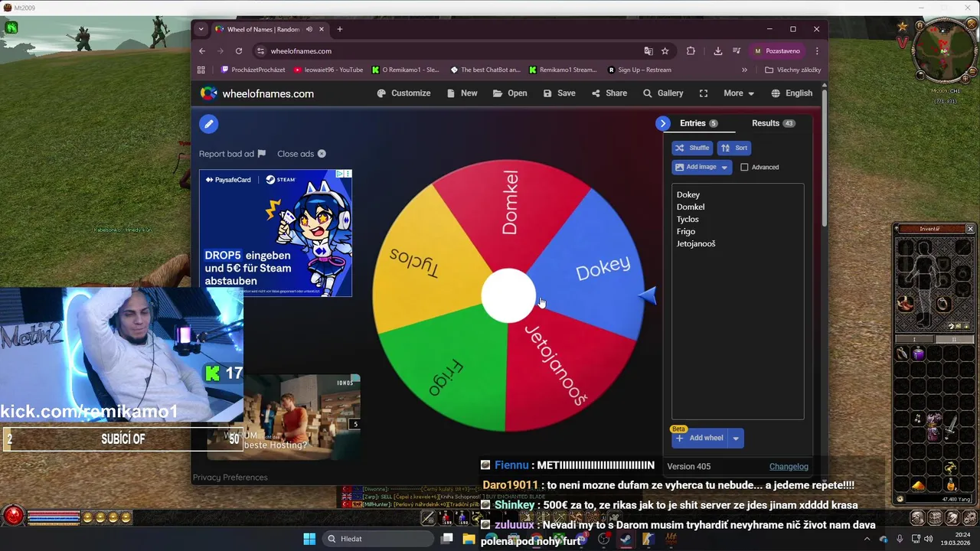Open The best ChatBot bookmark
The width and height of the screenshot is (980, 551).
point(485,70)
